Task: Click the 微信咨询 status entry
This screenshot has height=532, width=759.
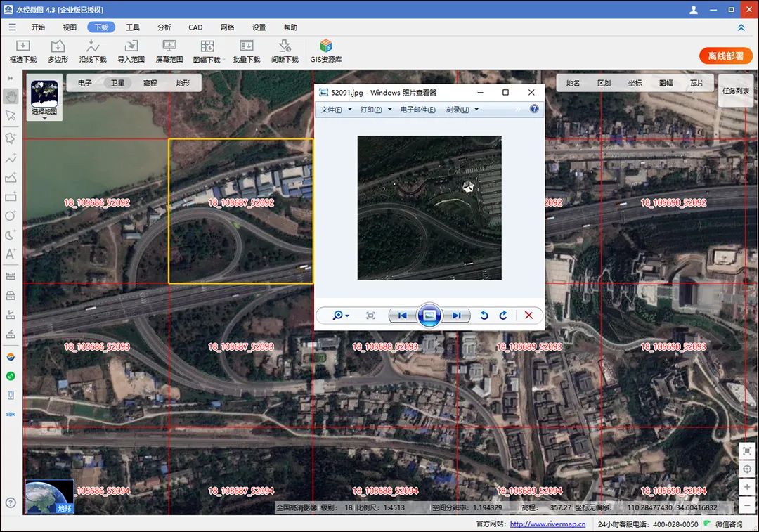Action: click(x=724, y=524)
